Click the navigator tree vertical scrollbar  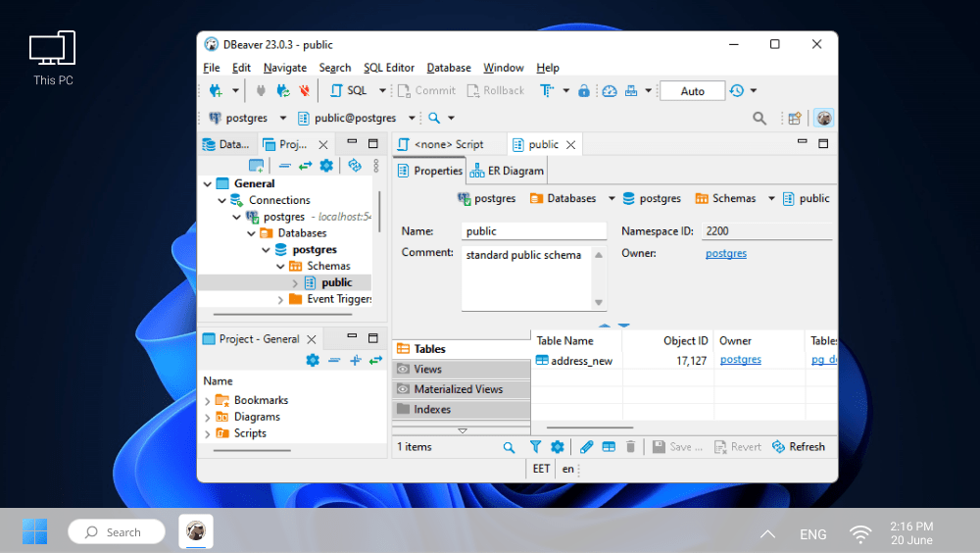tap(378, 212)
